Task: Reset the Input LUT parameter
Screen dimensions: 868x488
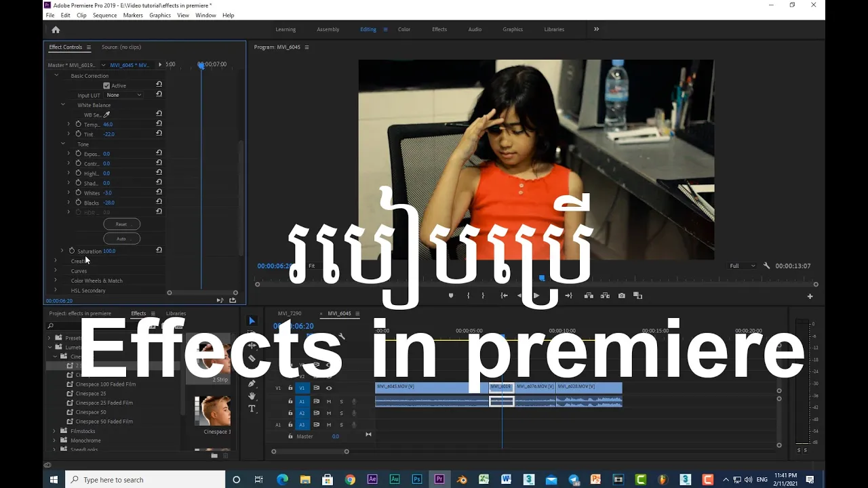Action: pyautogui.click(x=159, y=94)
